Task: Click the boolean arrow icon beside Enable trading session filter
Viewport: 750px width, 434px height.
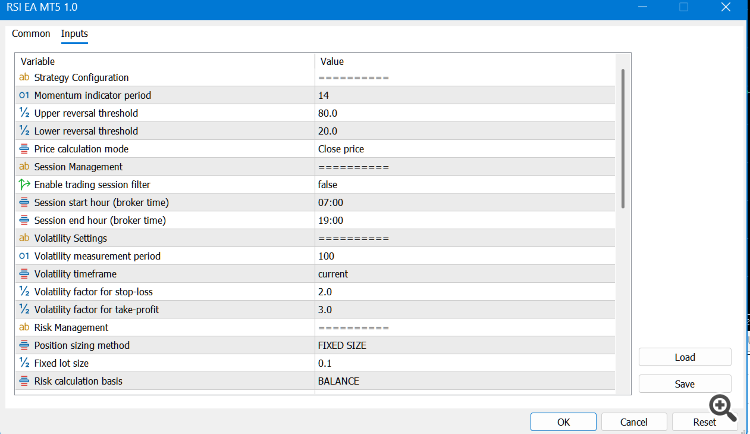Action: [24, 184]
